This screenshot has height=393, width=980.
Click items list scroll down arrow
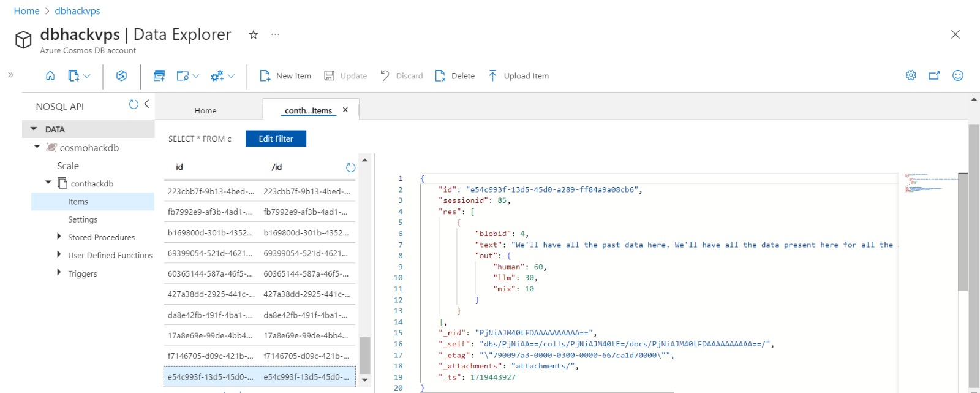point(364,380)
